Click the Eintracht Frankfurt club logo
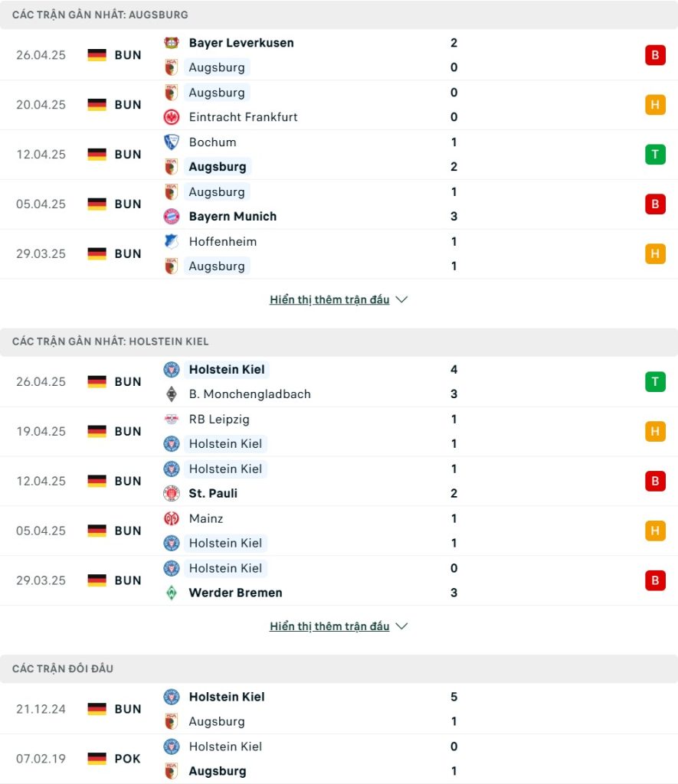This screenshot has width=678, height=784. [171, 117]
